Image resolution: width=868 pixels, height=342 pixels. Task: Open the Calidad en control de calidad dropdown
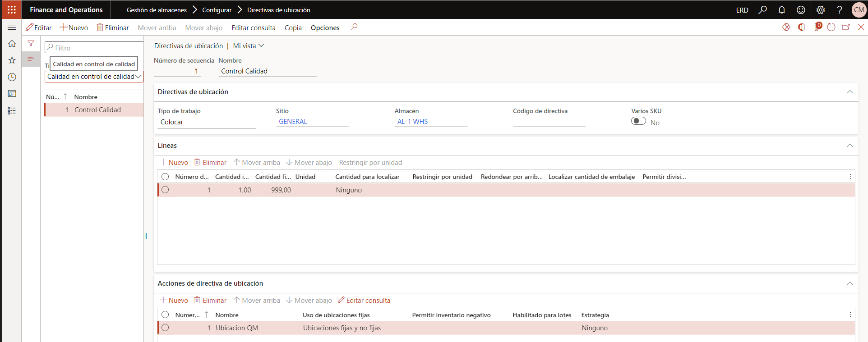click(94, 77)
